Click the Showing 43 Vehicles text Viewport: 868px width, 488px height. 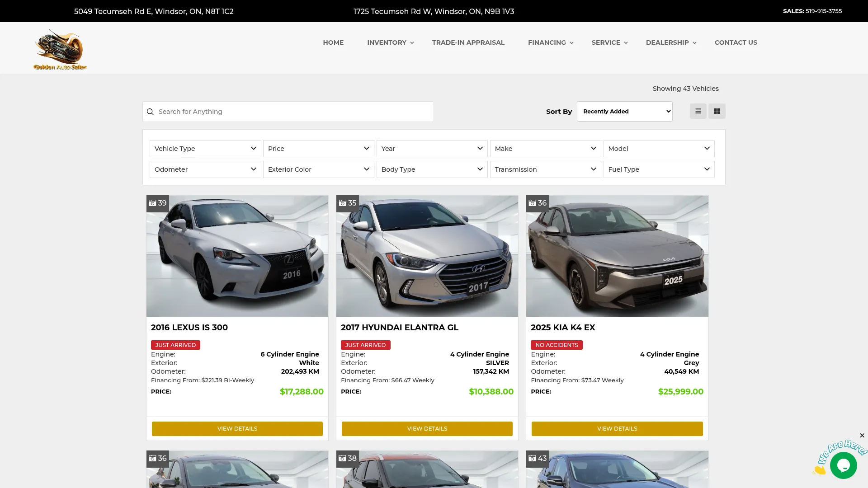coord(685,89)
